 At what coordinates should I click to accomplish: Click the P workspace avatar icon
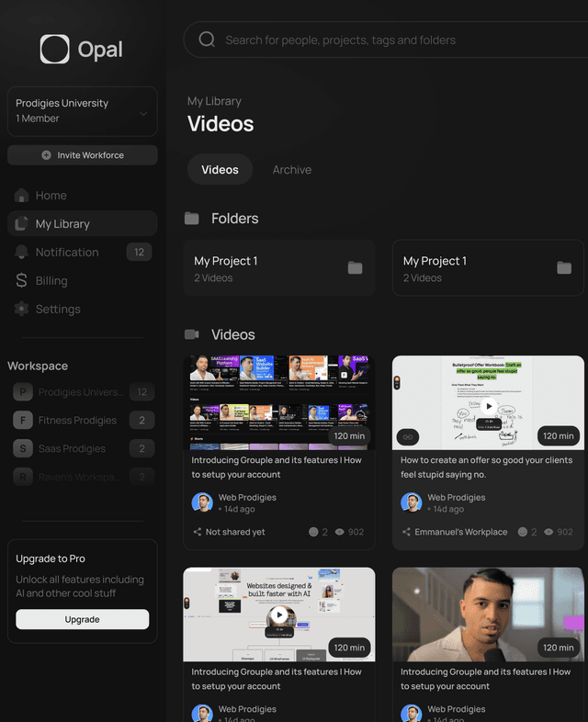(x=23, y=392)
